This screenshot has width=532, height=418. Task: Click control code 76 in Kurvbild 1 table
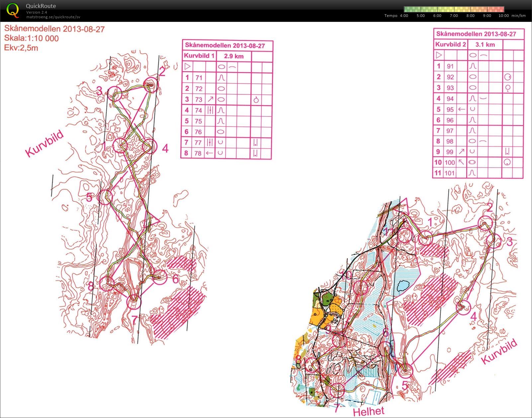pyautogui.click(x=199, y=132)
